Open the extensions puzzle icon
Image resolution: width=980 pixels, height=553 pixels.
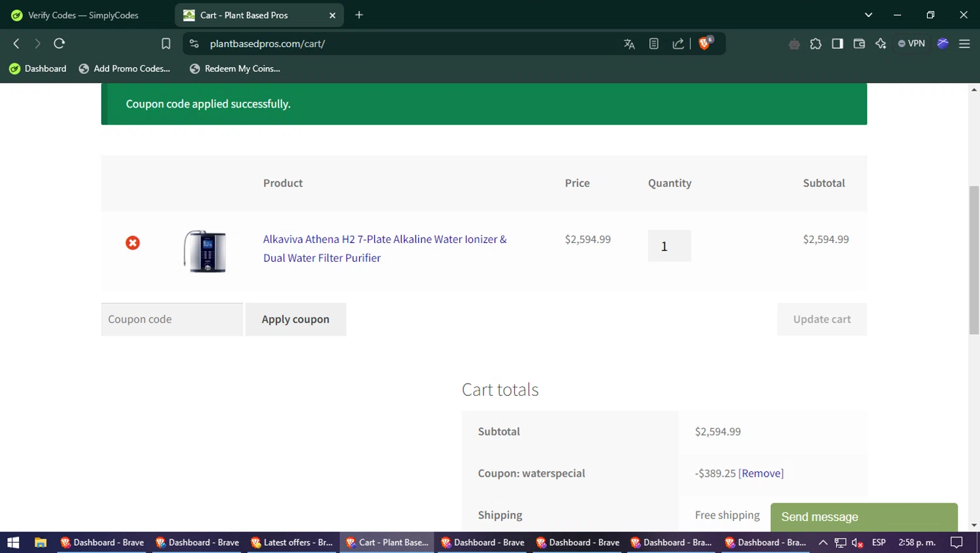click(816, 44)
